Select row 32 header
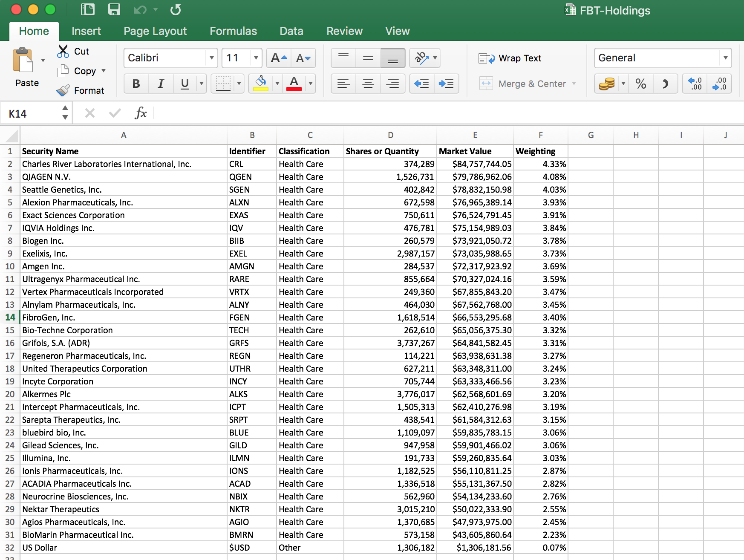This screenshot has width=744, height=560. coord(10,548)
